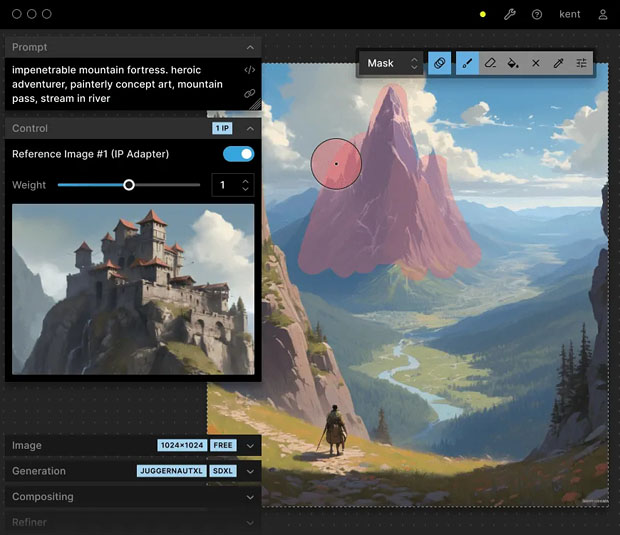This screenshot has width=620, height=535.
Task: Open the wrench settings icon
Action: pos(509,15)
